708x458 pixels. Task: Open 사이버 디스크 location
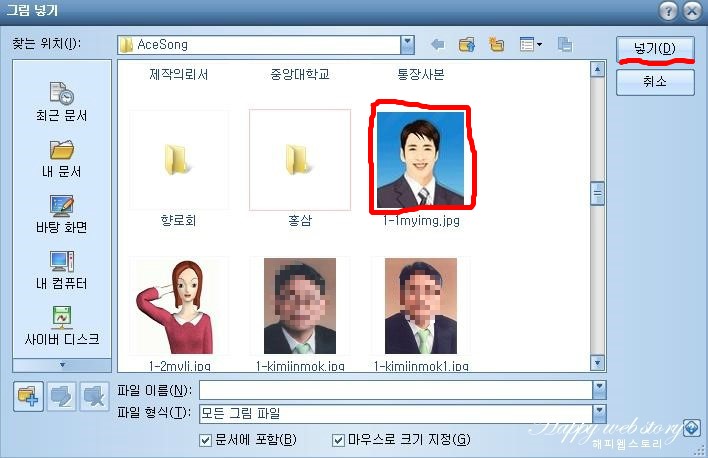click(62, 326)
